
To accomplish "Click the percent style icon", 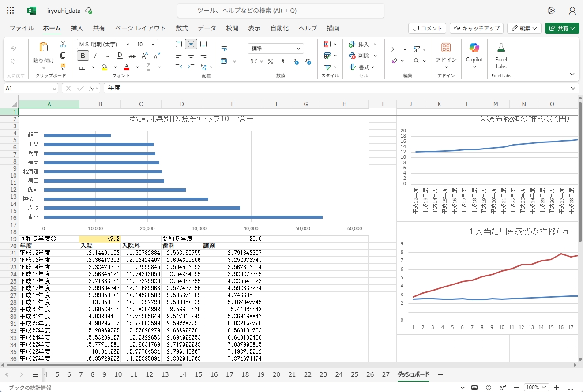I will pos(270,61).
